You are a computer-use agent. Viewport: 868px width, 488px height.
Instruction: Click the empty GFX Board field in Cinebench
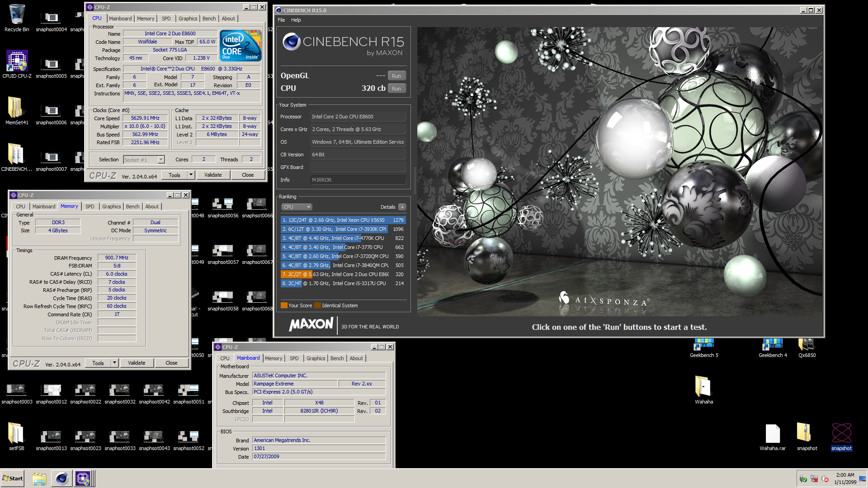click(x=358, y=167)
